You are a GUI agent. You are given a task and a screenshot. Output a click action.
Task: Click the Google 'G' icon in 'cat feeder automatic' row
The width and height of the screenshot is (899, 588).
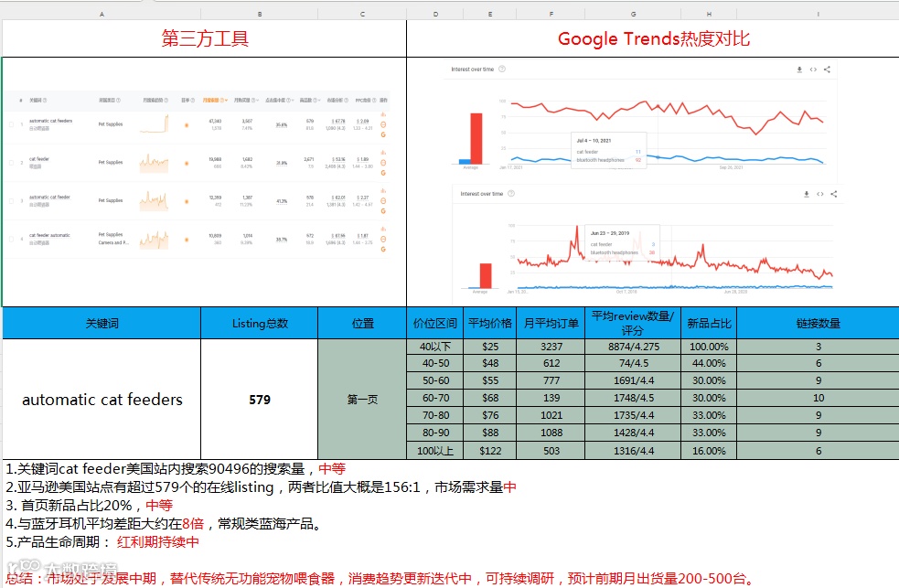(383, 249)
